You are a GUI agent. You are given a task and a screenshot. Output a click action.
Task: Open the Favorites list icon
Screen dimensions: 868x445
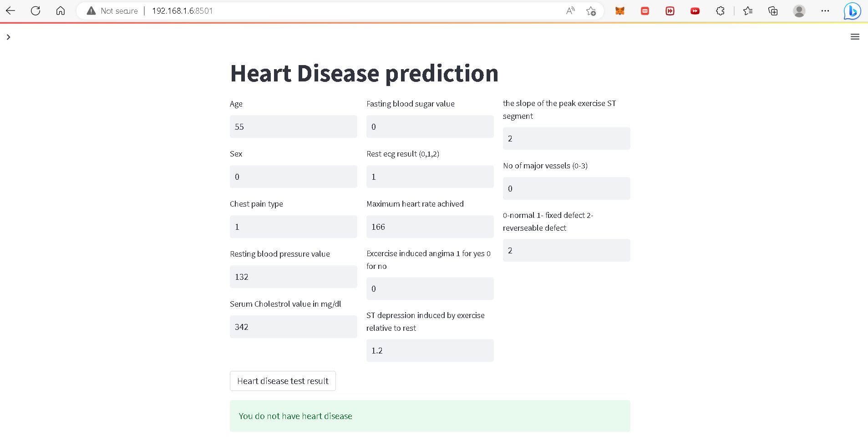(x=748, y=10)
